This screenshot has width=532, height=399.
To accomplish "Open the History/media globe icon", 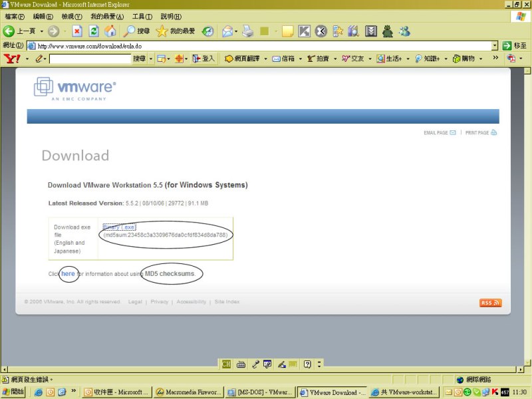I will (x=207, y=31).
